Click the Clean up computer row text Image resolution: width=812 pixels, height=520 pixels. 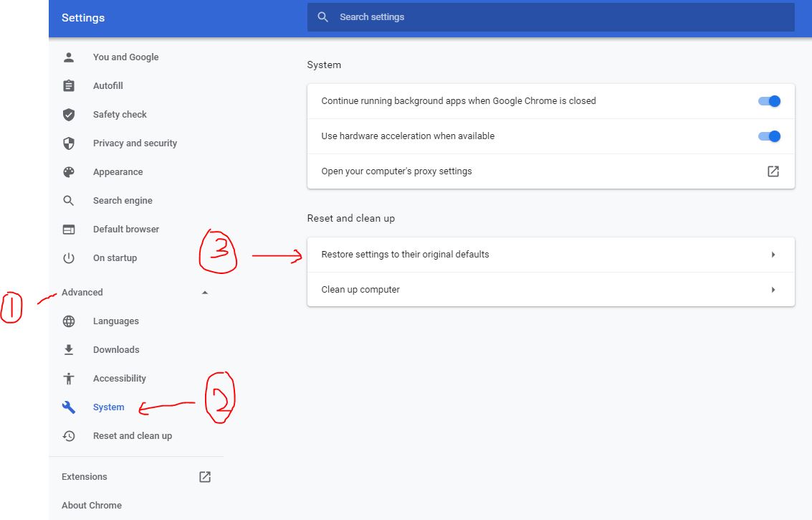[x=360, y=290]
